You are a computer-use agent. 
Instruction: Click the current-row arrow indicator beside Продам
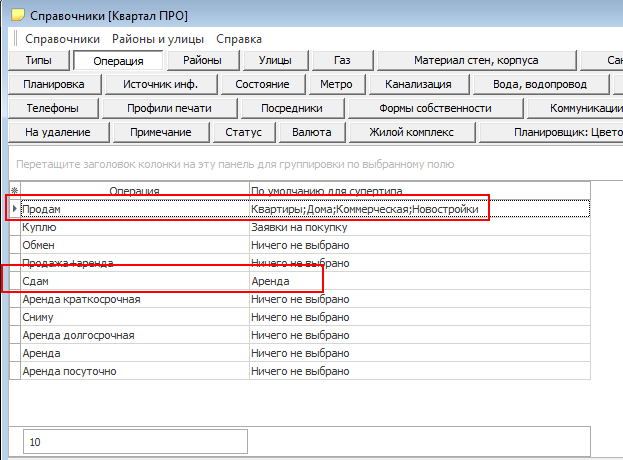point(14,209)
